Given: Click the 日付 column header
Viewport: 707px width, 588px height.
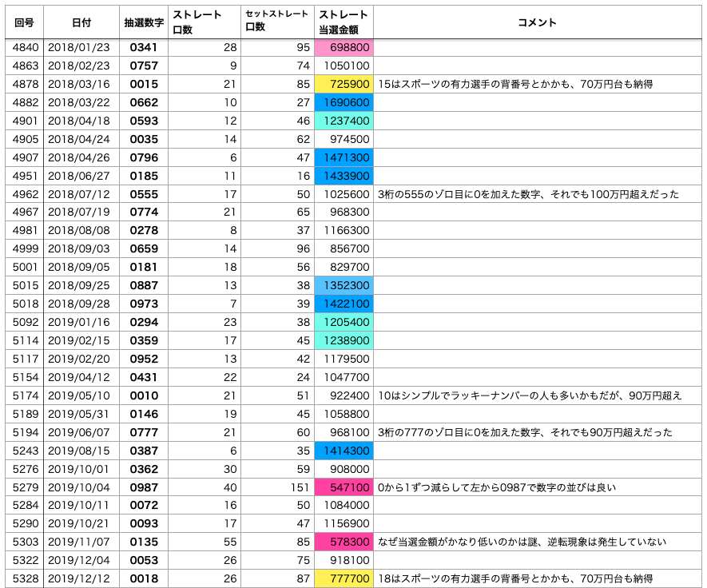Looking at the screenshot, I should 81,22.
